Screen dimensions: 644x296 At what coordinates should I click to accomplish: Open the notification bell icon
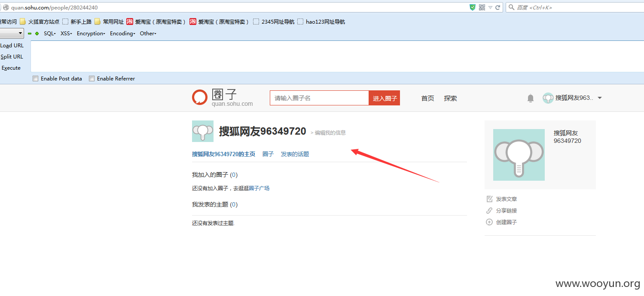(531, 98)
